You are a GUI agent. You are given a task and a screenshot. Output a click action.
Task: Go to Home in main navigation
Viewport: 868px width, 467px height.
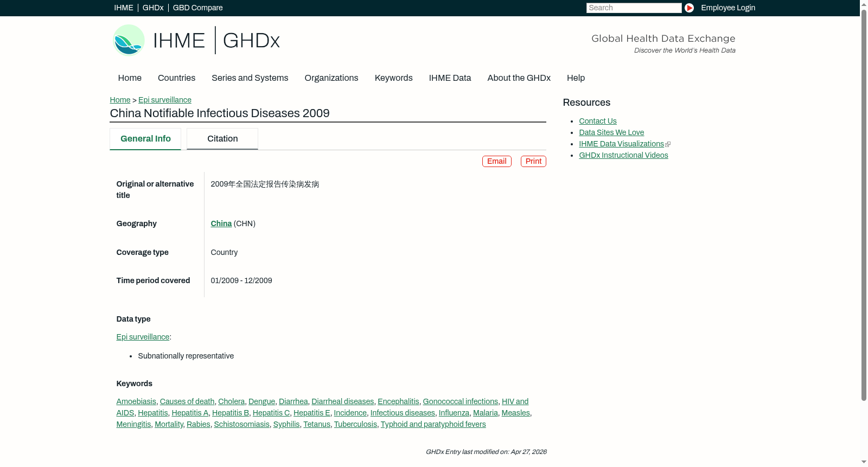[x=130, y=78]
